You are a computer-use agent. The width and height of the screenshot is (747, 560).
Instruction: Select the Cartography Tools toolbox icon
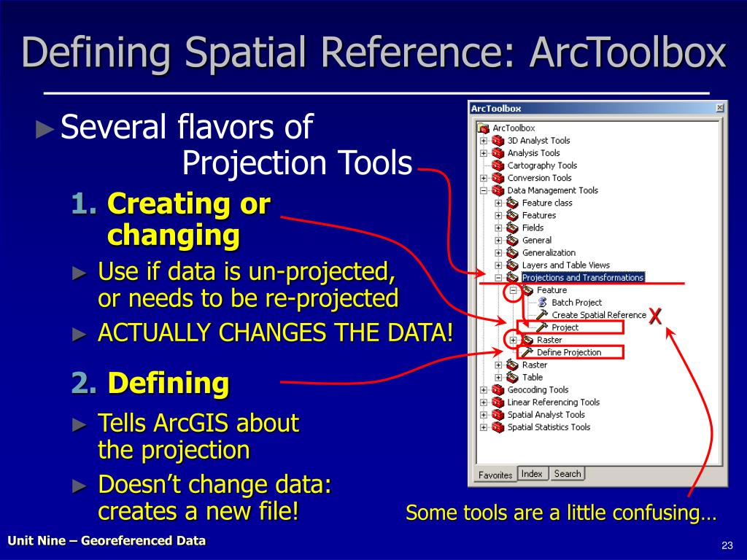coord(498,166)
